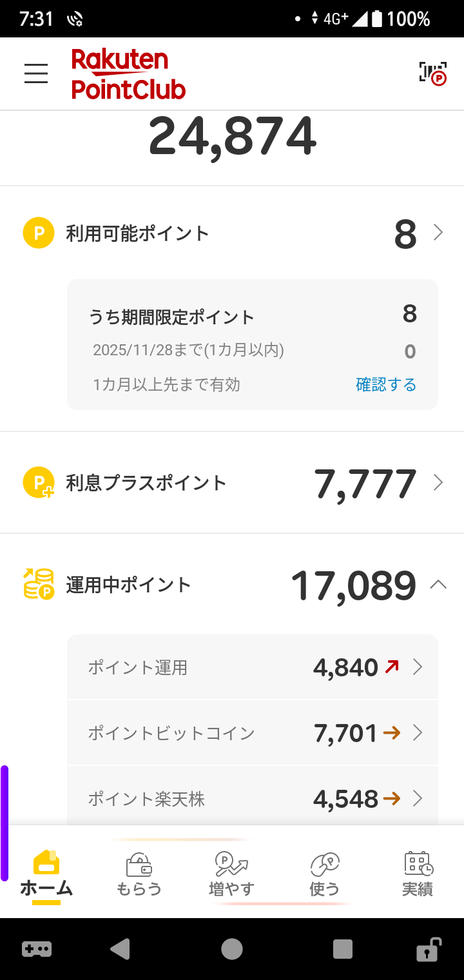Tap the unlock padlock icon
This screenshot has width=464, height=980.
(427, 949)
